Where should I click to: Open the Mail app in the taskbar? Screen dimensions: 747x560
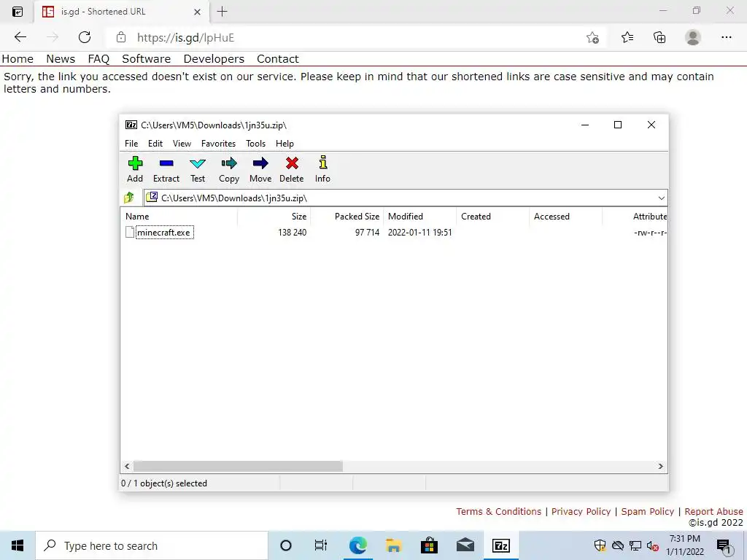click(x=465, y=545)
